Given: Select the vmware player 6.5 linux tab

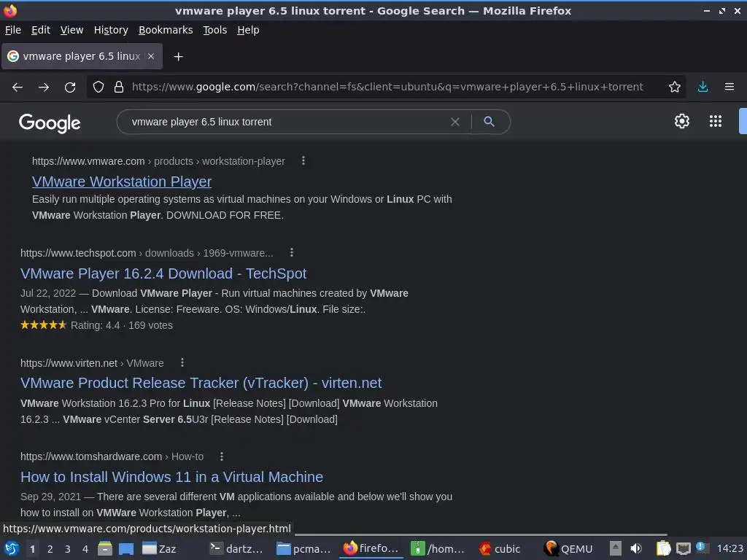Looking at the screenshot, I should point(82,56).
